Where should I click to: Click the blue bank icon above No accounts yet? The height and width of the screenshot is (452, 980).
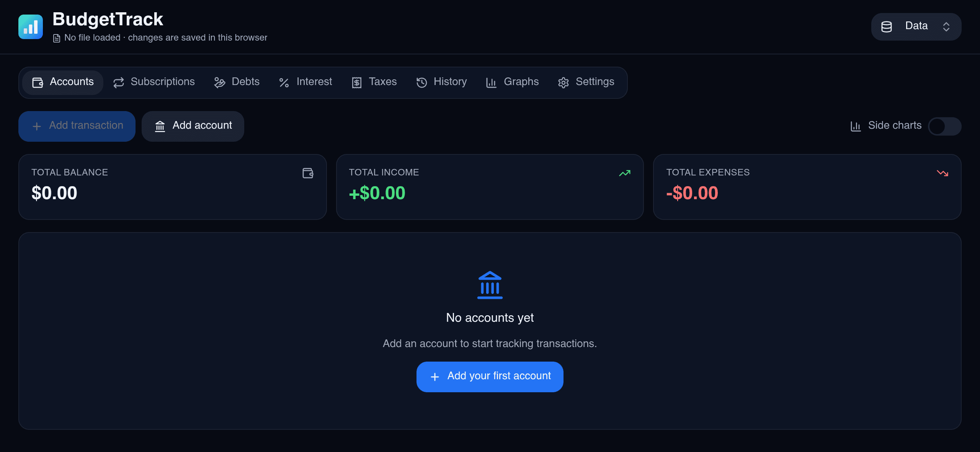click(490, 285)
